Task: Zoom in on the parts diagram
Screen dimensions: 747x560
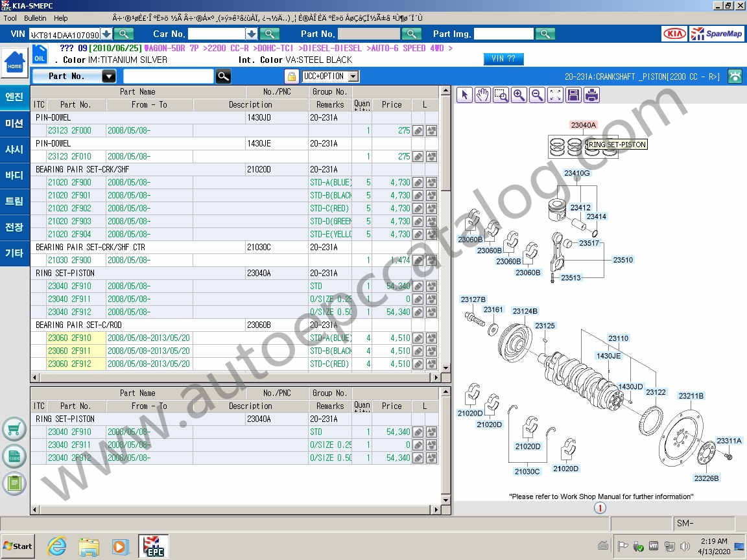Action: pyautogui.click(x=519, y=95)
